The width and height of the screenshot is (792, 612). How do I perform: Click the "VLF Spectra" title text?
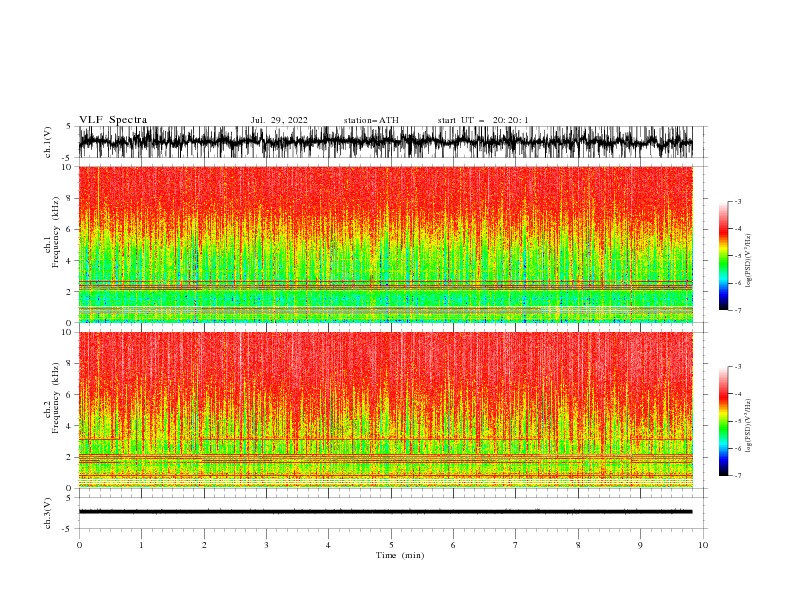(x=113, y=120)
